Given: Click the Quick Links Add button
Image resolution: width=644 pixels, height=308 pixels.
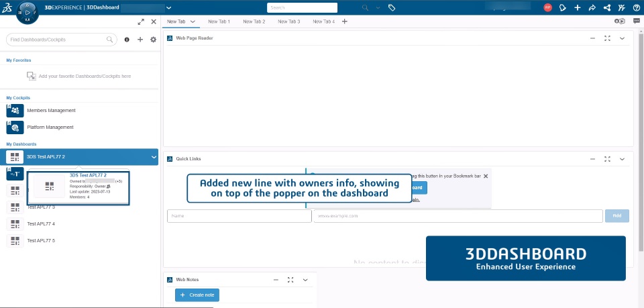Looking at the screenshot, I should tap(617, 216).
